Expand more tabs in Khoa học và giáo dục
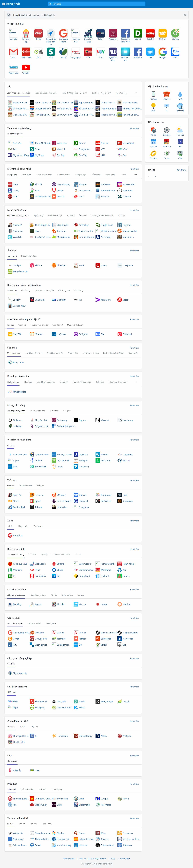The width and height of the screenshot is (193, 868). (136, 382)
